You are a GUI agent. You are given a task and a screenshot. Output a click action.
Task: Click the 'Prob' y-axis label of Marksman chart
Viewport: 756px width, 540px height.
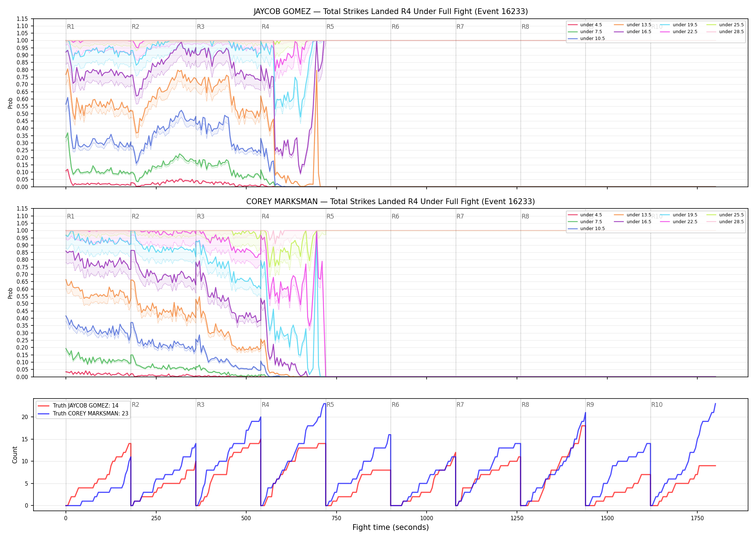pos(10,293)
